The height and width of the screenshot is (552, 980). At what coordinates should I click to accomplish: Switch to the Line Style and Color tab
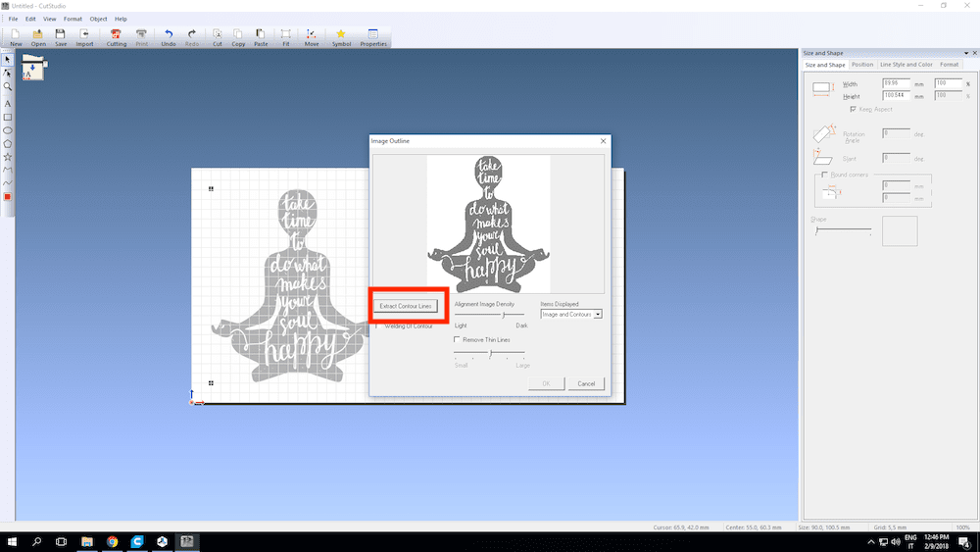click(x=906, y=65)
